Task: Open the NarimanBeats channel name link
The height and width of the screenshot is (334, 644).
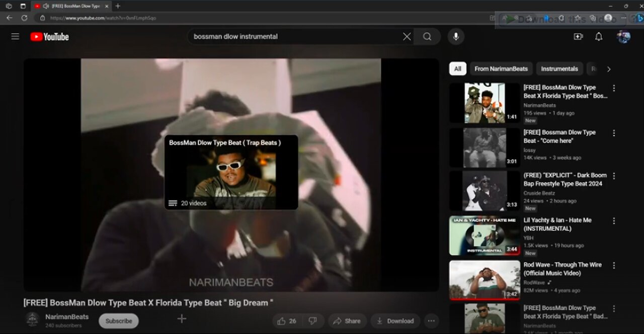Action: 67,317
